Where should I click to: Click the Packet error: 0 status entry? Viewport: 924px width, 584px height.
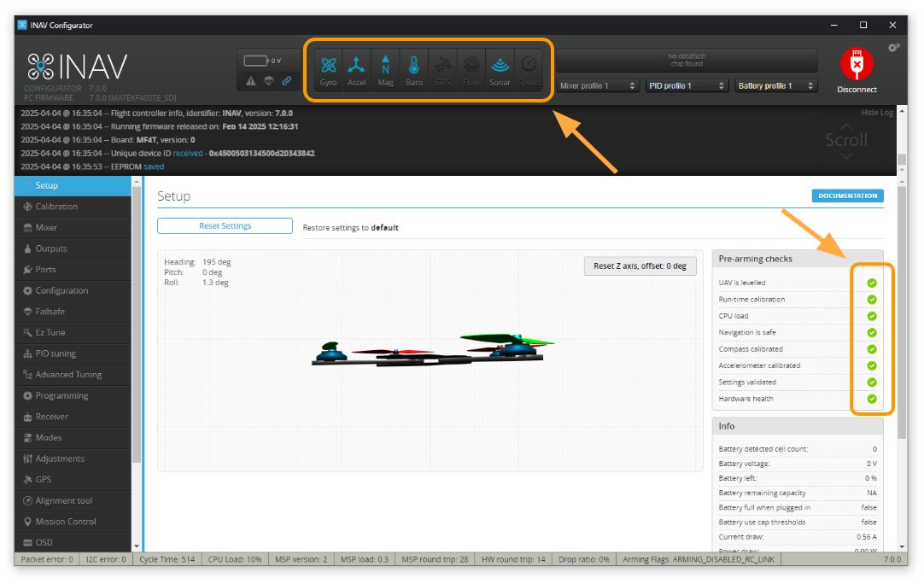47,559
